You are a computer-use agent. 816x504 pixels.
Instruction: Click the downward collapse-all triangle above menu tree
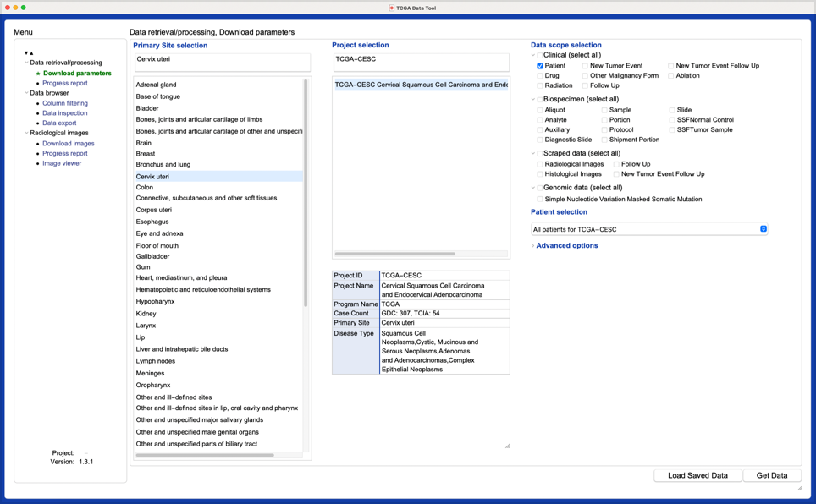[25, 52]
